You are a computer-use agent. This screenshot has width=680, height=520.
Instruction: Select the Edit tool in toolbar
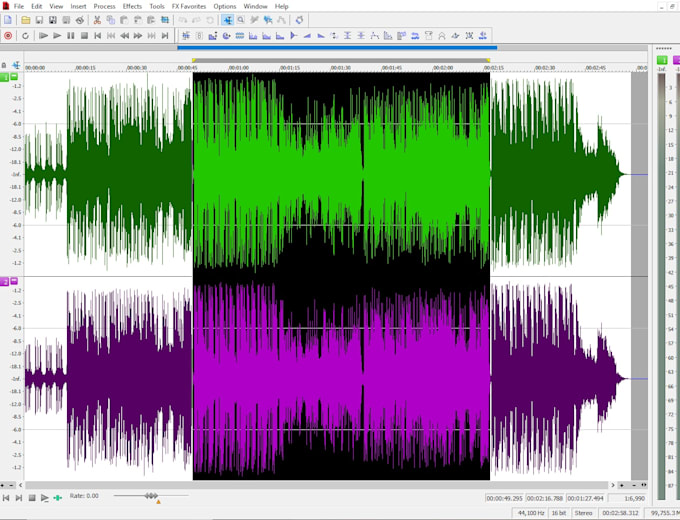tap(227, 20)
